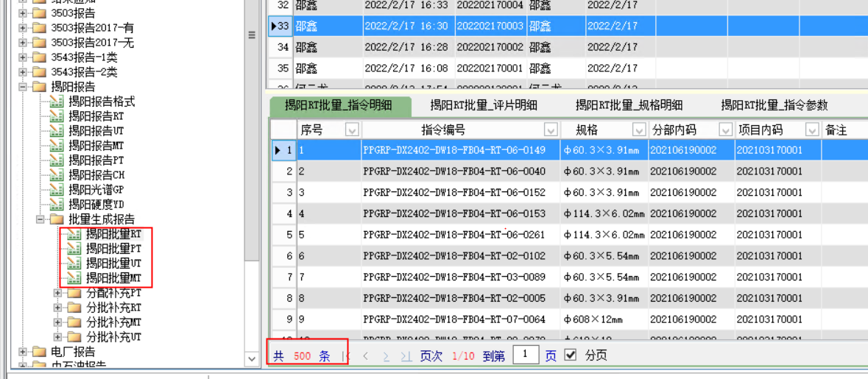Screen dimensions: 868x379
Task: Go to the next page arrow
Action: coord(386,356)
